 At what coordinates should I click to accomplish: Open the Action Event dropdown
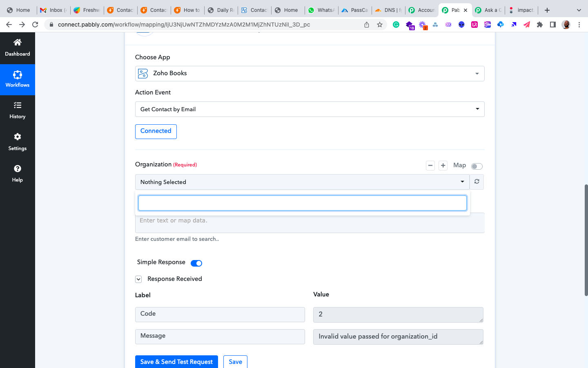point(310,109)
